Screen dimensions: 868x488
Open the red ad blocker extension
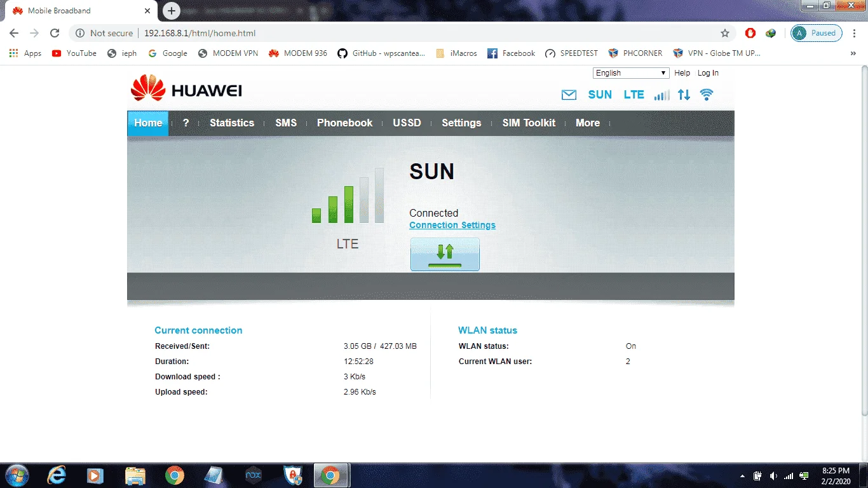pos(750,33)
